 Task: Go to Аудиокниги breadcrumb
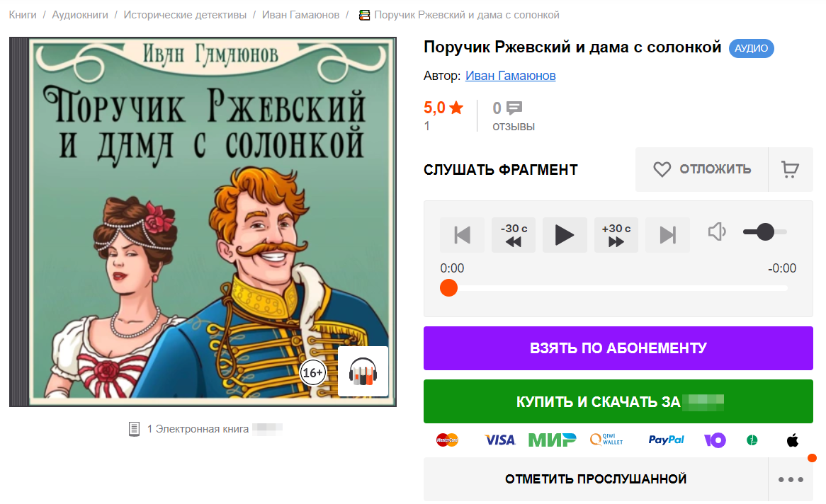coord(80,15)
